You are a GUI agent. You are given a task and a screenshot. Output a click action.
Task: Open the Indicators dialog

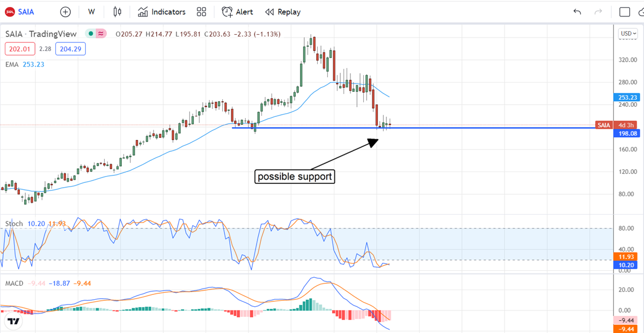[162, 12]
